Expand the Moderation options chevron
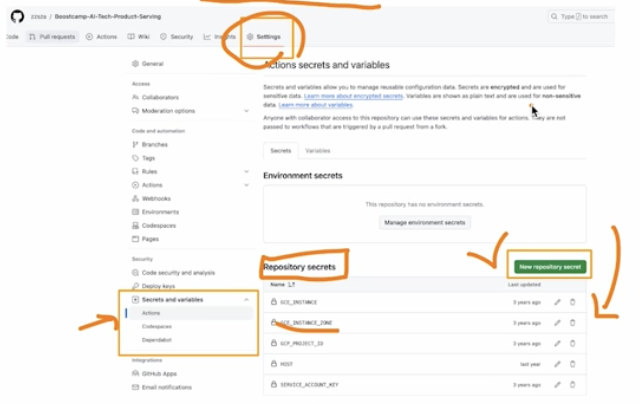This screenshot has width=640, height=404. click(x=247, y=111)
